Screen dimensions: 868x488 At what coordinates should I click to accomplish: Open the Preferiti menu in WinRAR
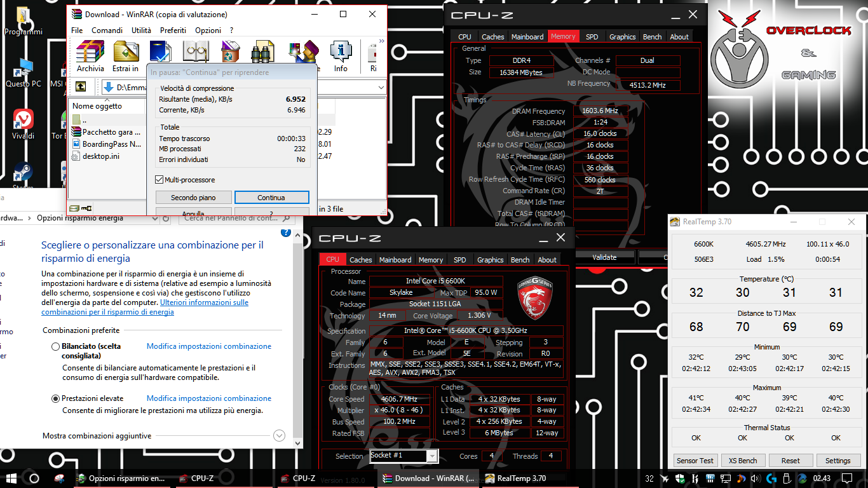173,30
